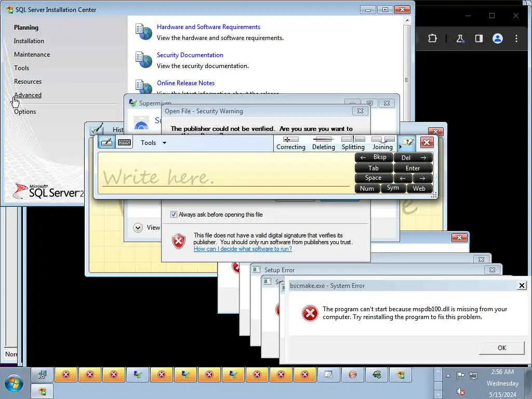Toggle 'Always ask before opening this file' checkbox

pyautogui.click(x=174, y=215)
